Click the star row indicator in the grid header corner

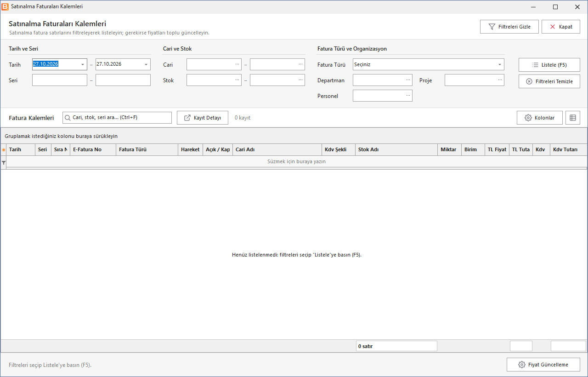point(4,150)
